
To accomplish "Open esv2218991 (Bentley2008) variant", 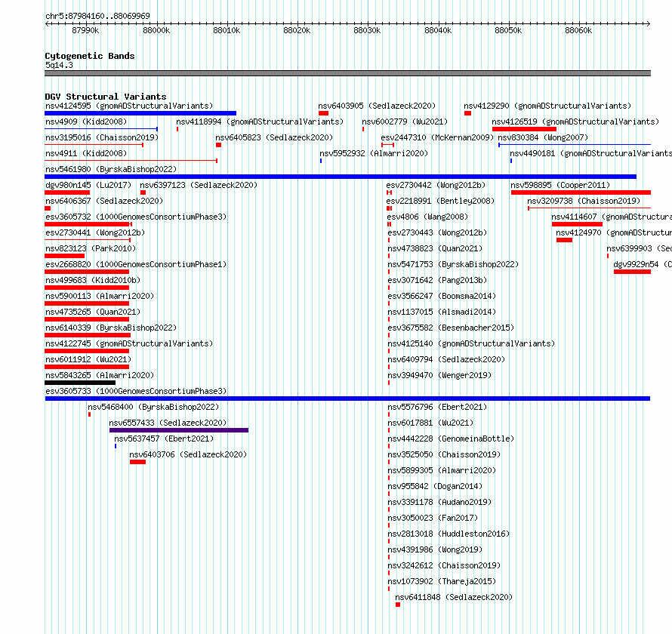I will (x=440, y=201).
